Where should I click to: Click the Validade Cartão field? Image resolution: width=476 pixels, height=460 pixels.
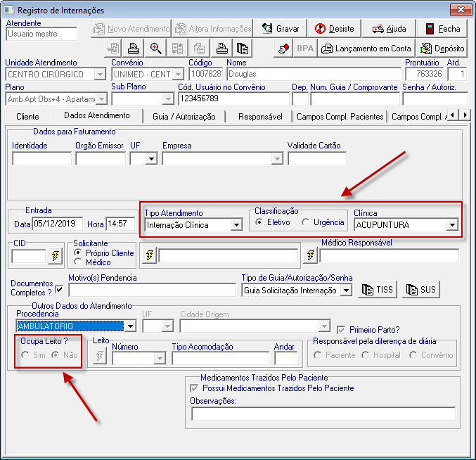point(317,159)
